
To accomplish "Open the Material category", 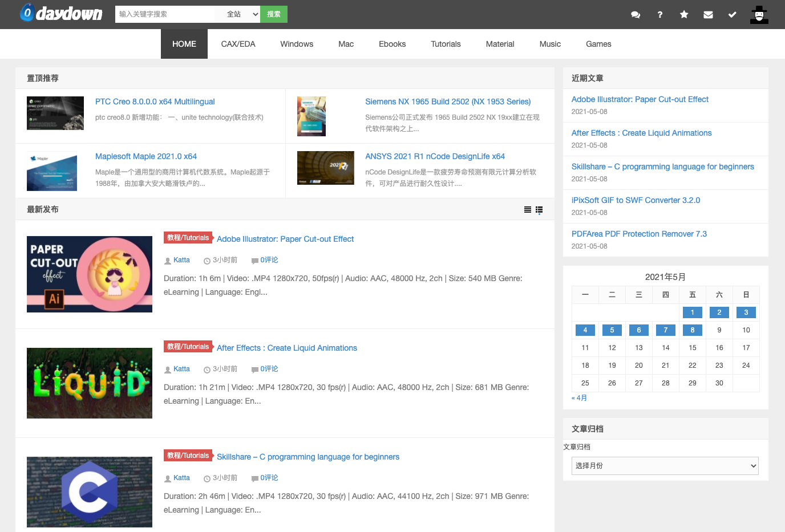I will [500, 44].
